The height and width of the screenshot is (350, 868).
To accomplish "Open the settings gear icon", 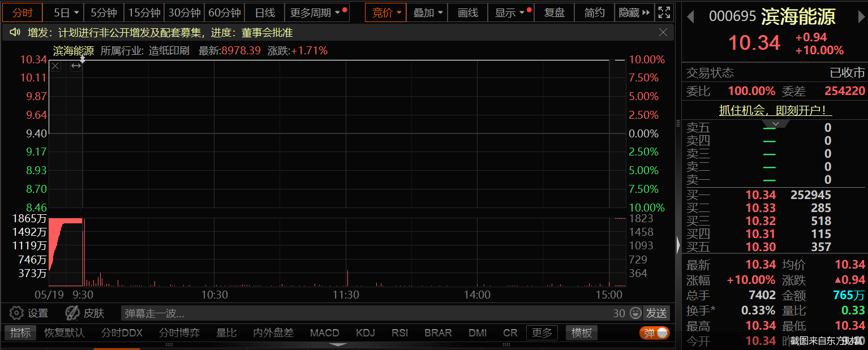I will point(16,313).
